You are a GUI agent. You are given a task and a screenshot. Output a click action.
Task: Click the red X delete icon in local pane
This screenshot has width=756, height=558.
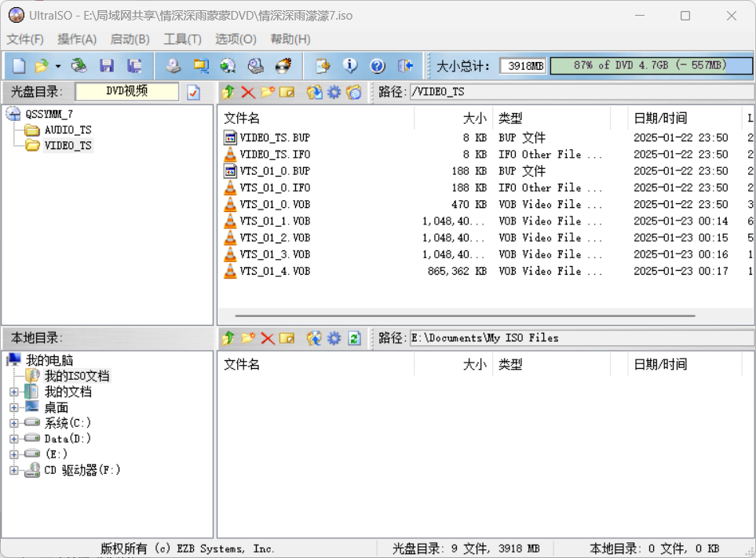click(268, 339)
